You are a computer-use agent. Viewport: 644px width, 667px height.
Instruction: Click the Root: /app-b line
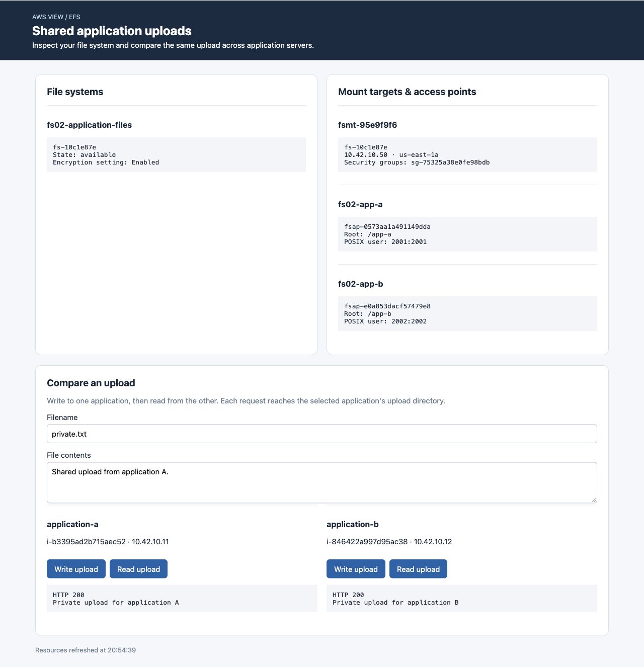point(368,314)
